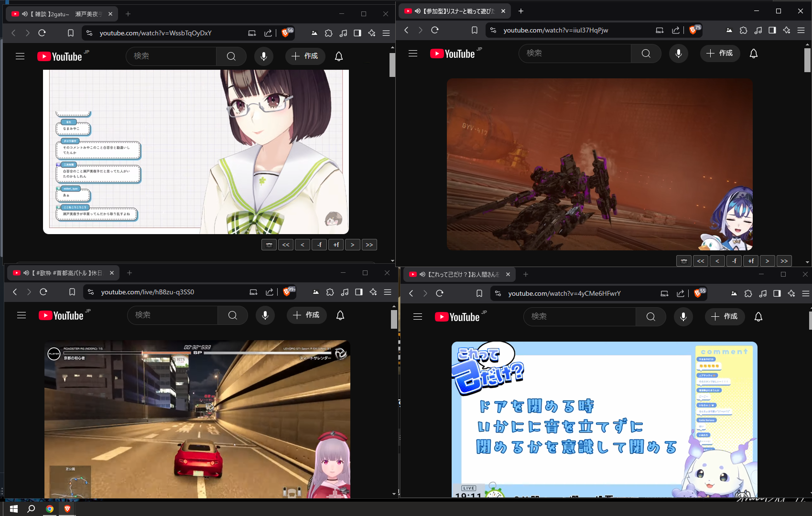Open the 作成 create dropdown in the 瀬戸美夜子 window

coord(305,56)
